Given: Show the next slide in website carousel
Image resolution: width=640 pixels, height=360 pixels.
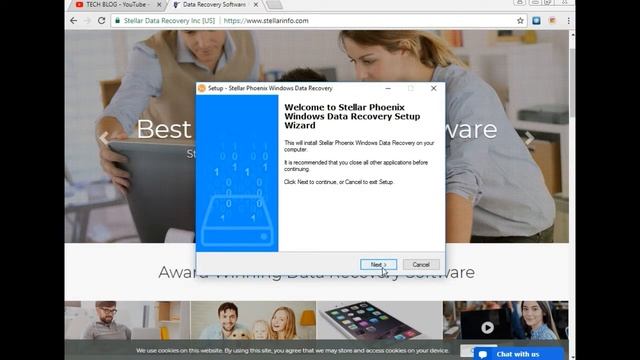Looking at the screenshot, I should pyautogui.click(x=529, y=138).
